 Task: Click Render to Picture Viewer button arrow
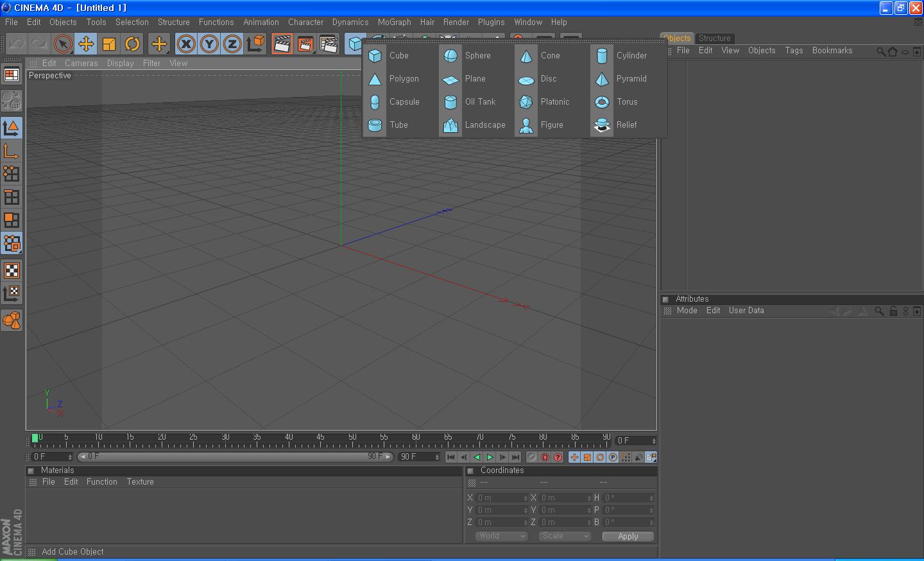305,44
